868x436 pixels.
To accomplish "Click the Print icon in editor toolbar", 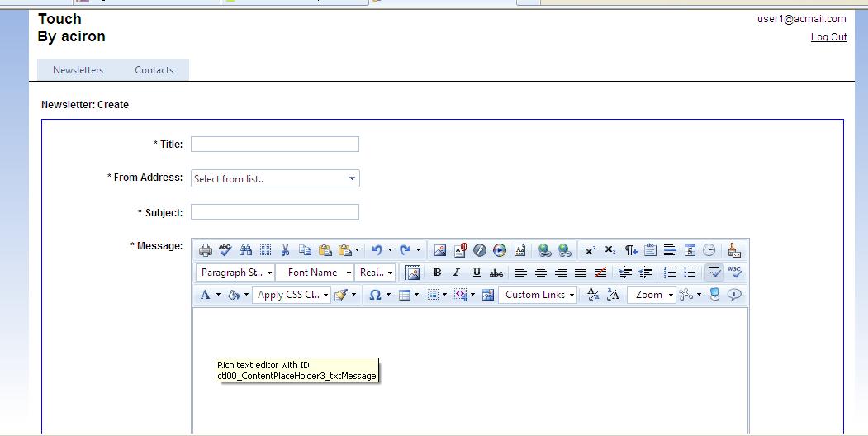I will 206,250.
